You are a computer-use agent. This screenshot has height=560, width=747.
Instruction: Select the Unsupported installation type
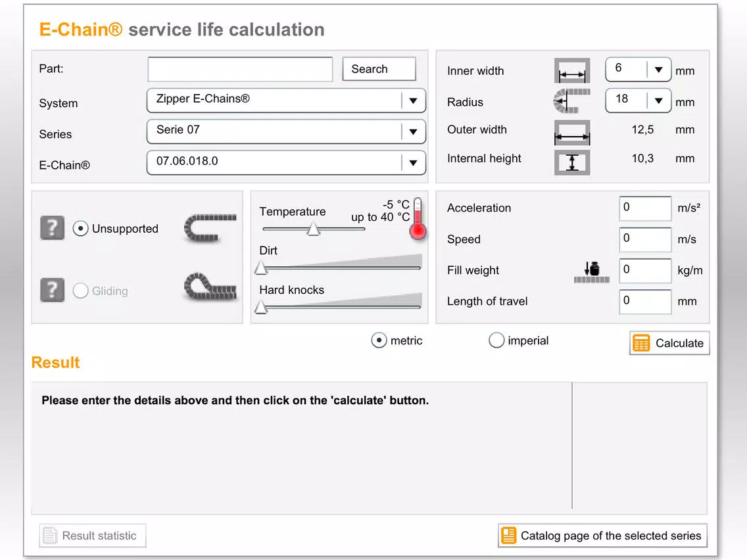[80, 229]
